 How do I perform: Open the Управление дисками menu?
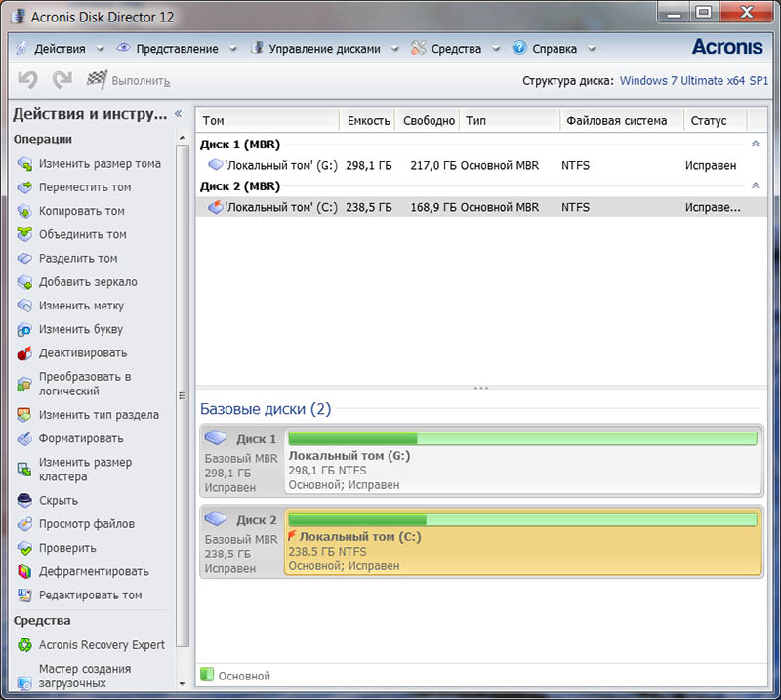(x=324, y=49)
